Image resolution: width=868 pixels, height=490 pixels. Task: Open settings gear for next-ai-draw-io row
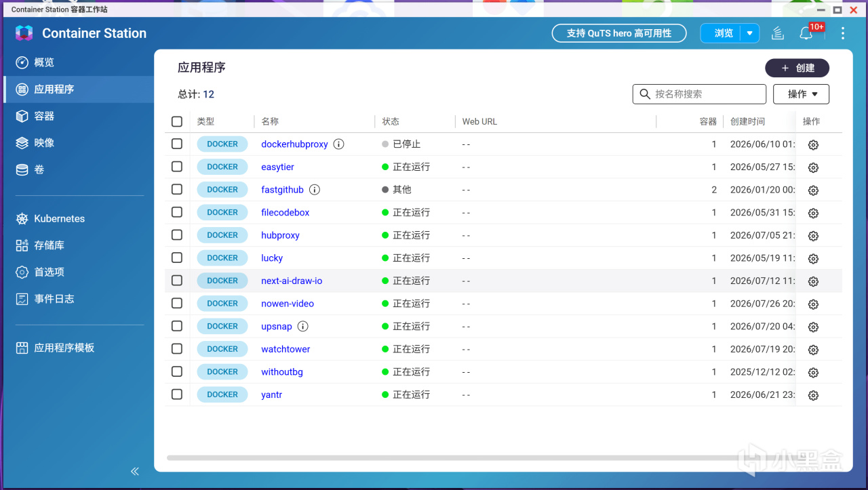click(x=813, y=281)
